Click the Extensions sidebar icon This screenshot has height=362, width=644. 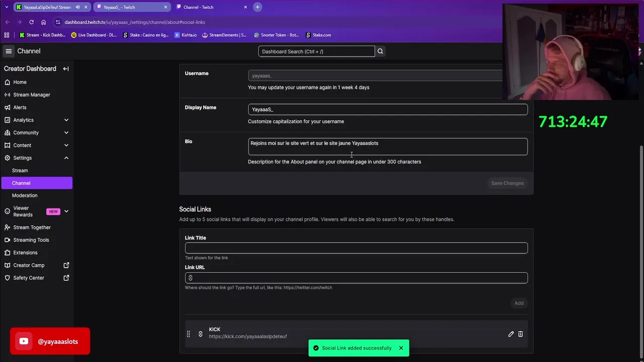pos(7,253)
